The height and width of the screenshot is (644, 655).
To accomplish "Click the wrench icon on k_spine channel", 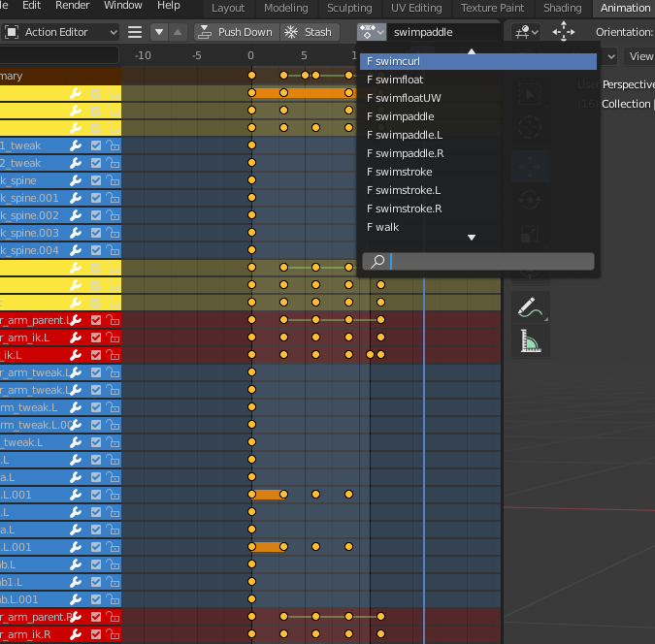I will pyautogui.click(x=76, y=180).
